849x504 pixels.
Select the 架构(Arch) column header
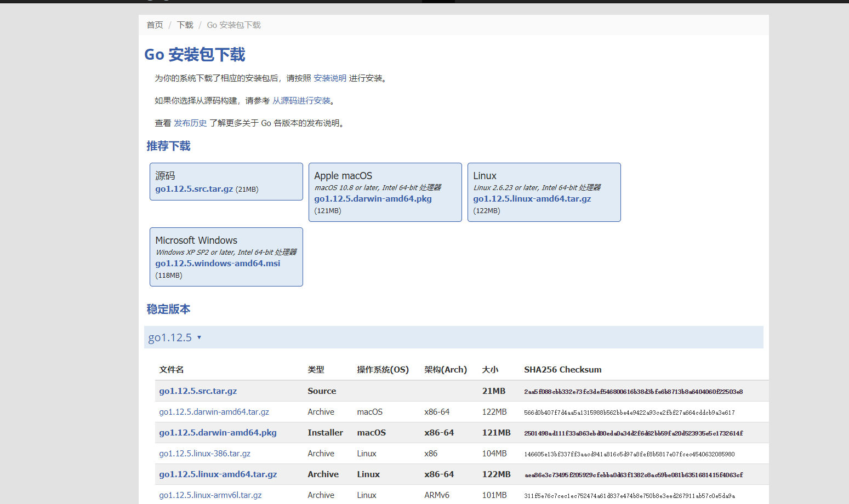445,370
